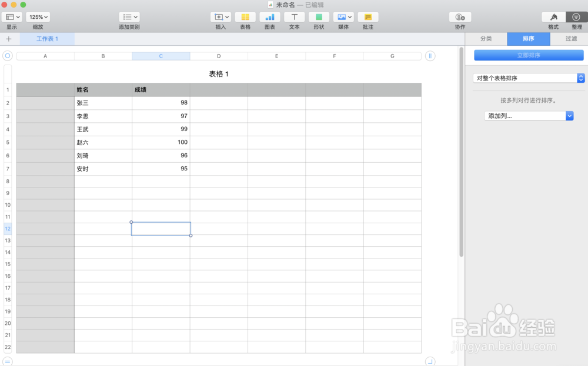Image resolution: width=588 pixels, height=366 pixels.
Task: Switch to the 过滤 tab
Action: (571, 39)
